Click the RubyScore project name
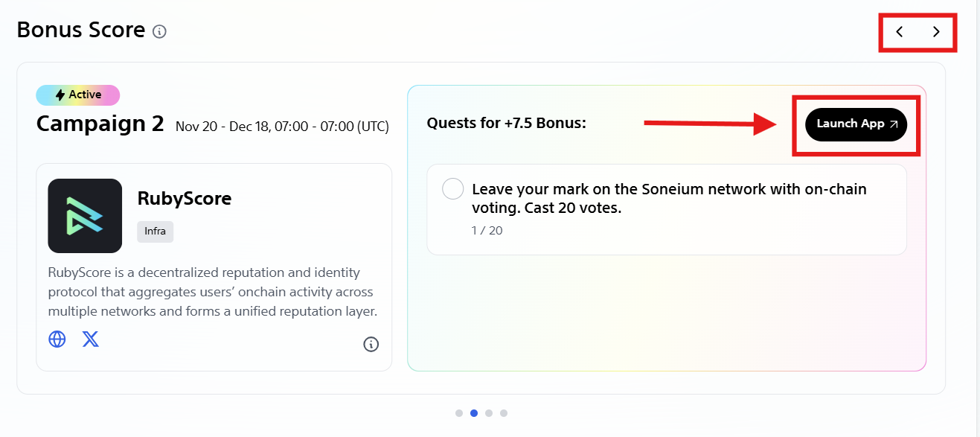Image resolution: width=980 pixels, height=437 pixels. 185,199
